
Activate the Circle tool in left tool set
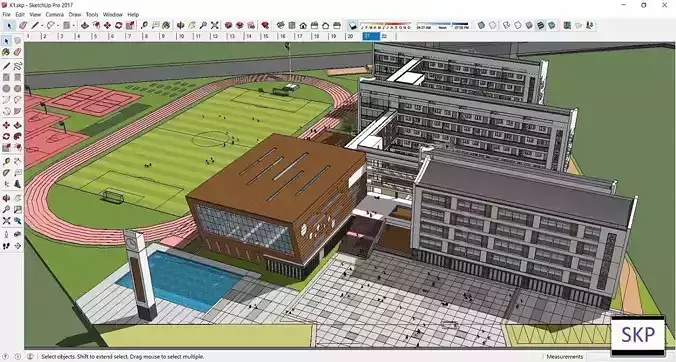[6, 88]
